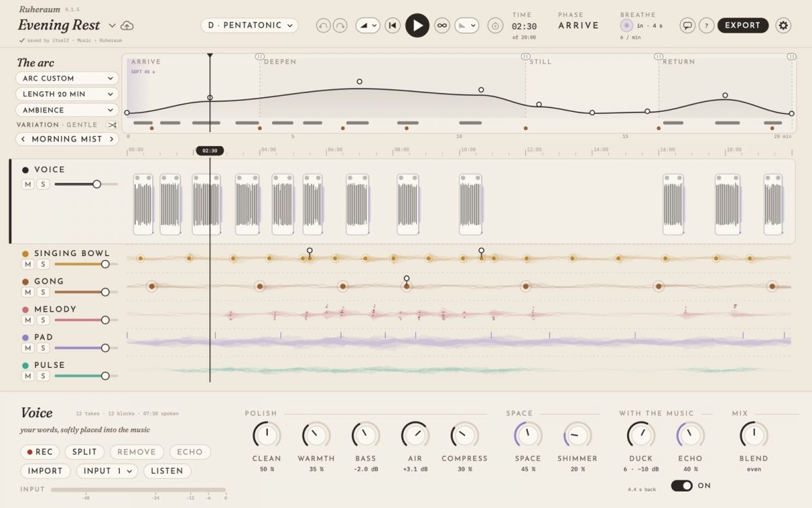
Task: Click the pause marker at Still section start
Action: coord(525,56)
